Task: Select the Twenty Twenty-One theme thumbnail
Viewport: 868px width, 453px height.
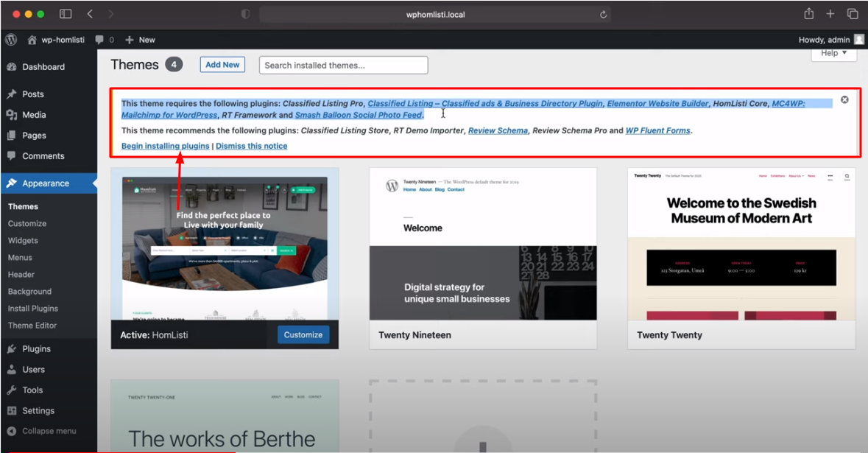Action: pyautogui.click(x=225, y=416)
